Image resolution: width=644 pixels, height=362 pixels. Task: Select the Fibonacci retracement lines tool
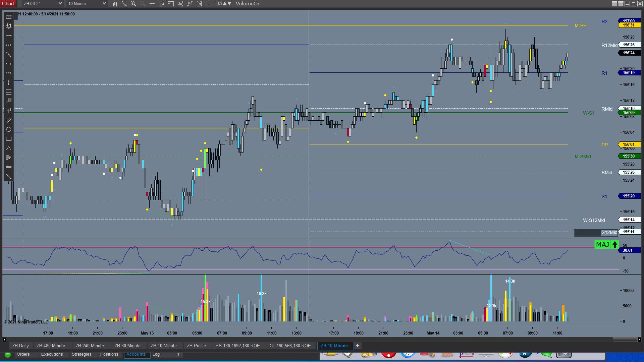point(9,92)
